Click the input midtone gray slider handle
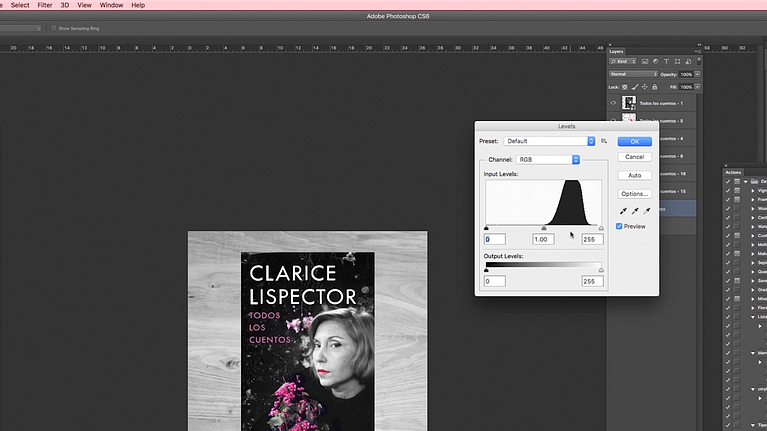 click(544, 228)
